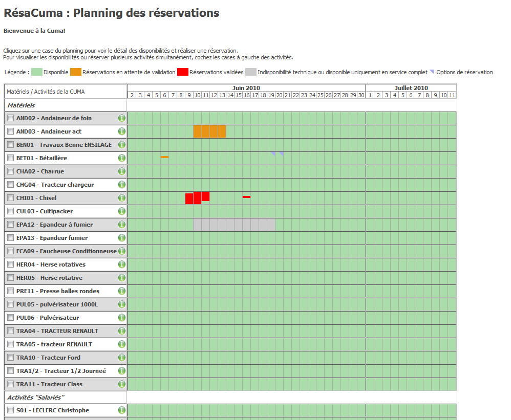This screenshot has height=420, width=511.
Task: Click info icon for AND02 Andaineur de foin
Action: tap(122, 118)
